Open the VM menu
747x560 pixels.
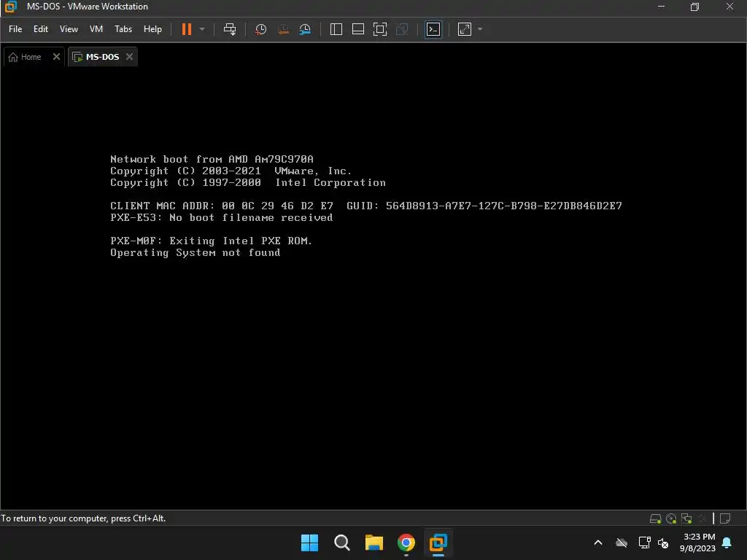96,29
